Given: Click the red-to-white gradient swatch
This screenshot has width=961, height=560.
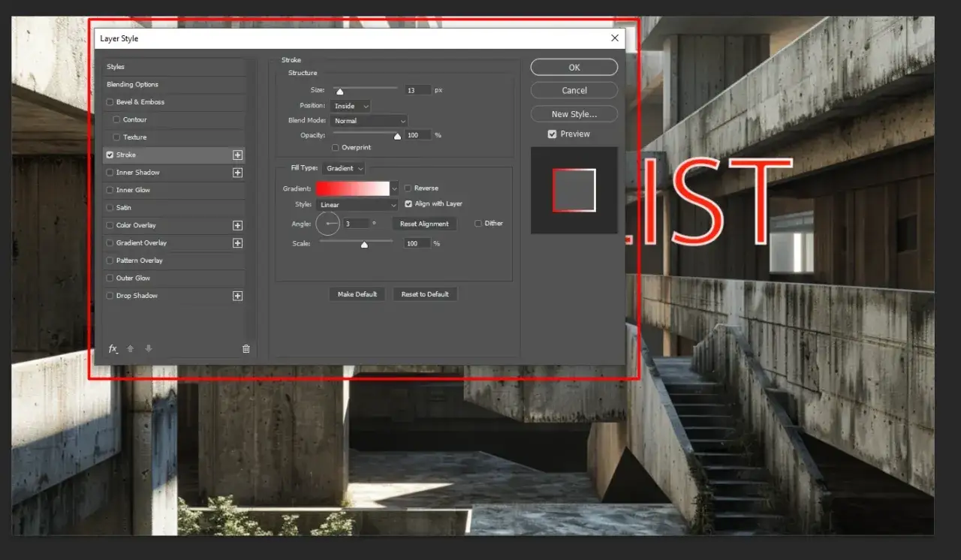Looking at the screenshot, I should (353, 188).
